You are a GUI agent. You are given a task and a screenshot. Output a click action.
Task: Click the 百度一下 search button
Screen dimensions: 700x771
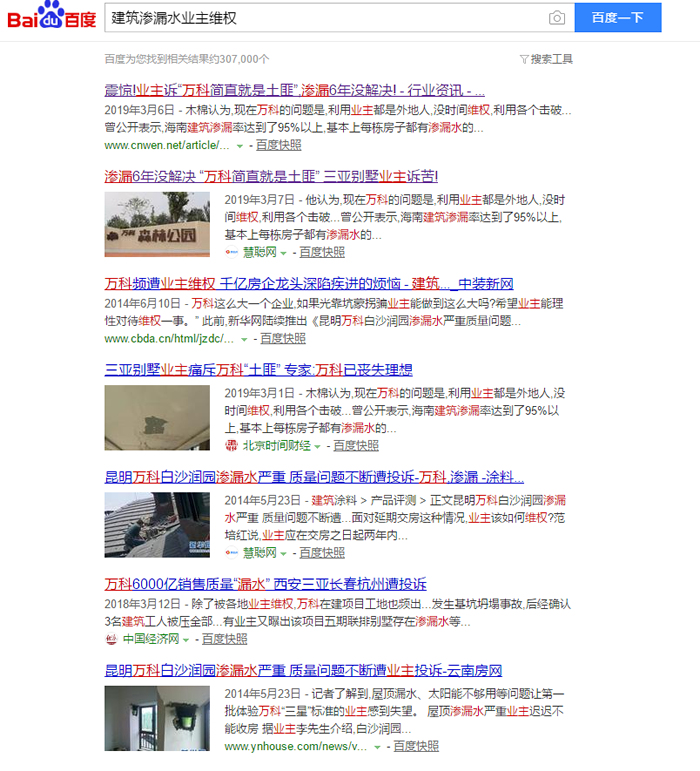[x=618, y=18]
